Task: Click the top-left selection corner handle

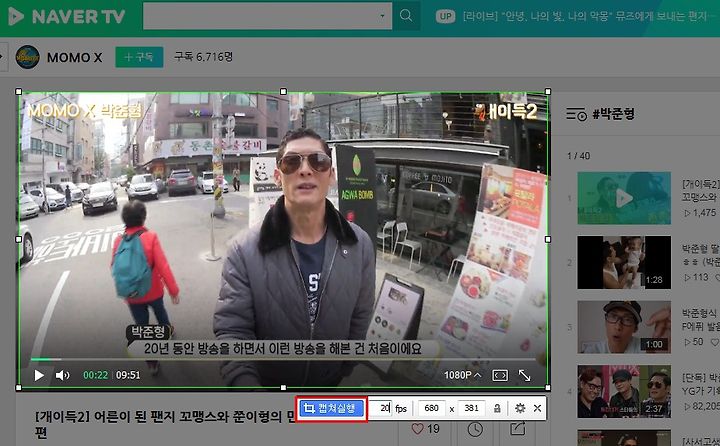Action: (18, 92)
